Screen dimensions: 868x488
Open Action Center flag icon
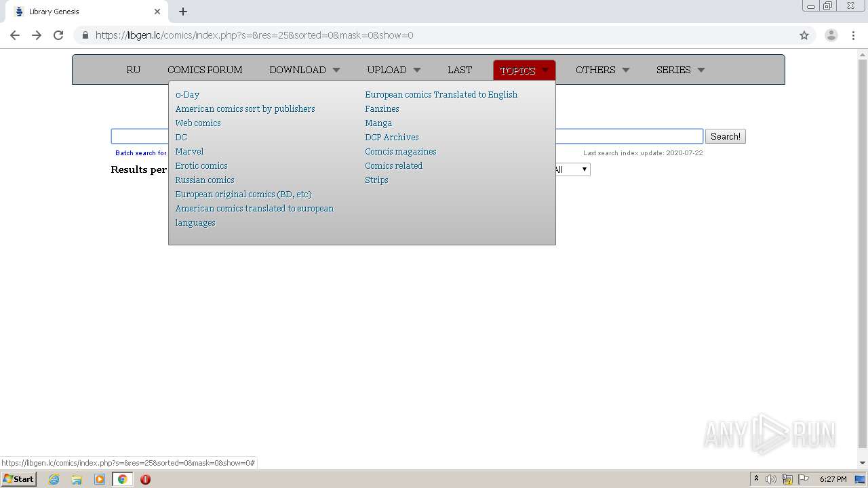click(x=804, y=479)
